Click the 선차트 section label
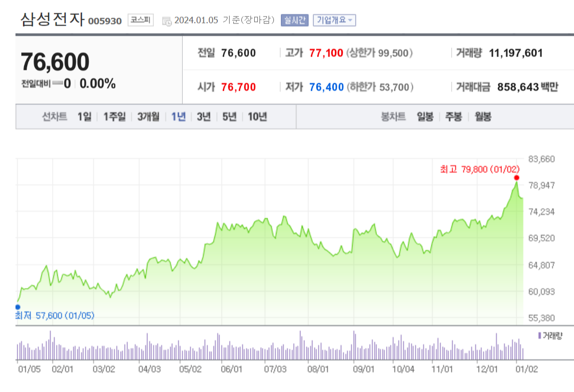The width and height of the screenshot is (574, 392). 54,117
